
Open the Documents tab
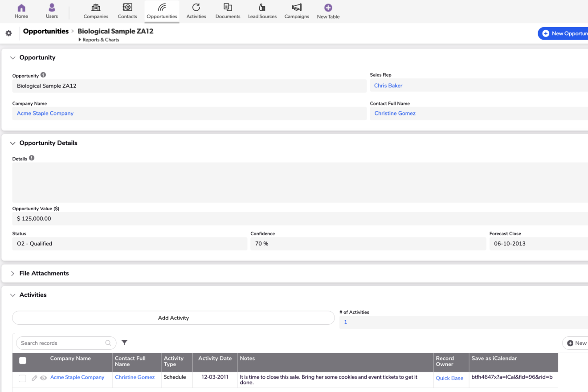tap(228, 12)
